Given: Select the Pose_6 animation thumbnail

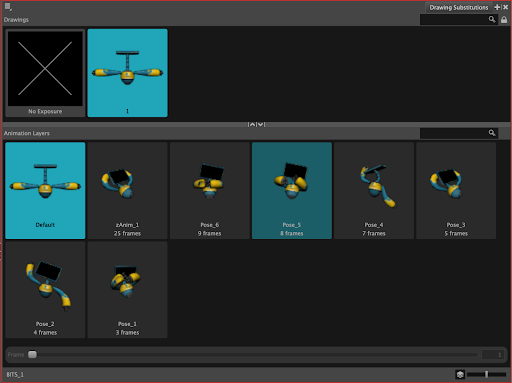Looking at the screenshot, I should [x=210, y=190].
